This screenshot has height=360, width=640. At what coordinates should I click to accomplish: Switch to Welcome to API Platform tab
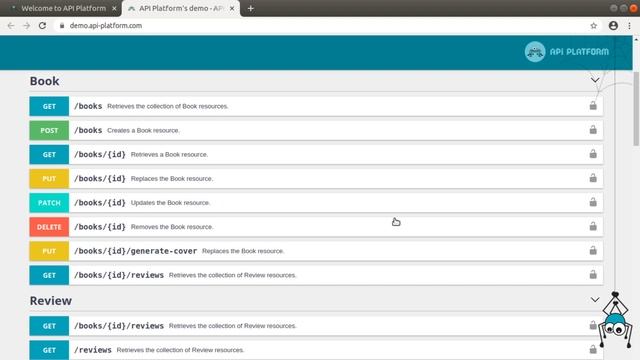pyautogui.click(x=63, y=8)
